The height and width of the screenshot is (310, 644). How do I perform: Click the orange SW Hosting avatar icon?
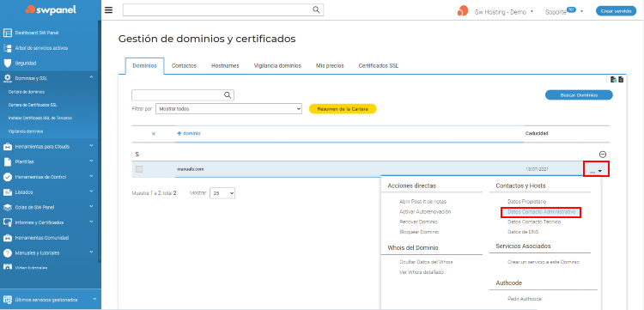point(463,11)
